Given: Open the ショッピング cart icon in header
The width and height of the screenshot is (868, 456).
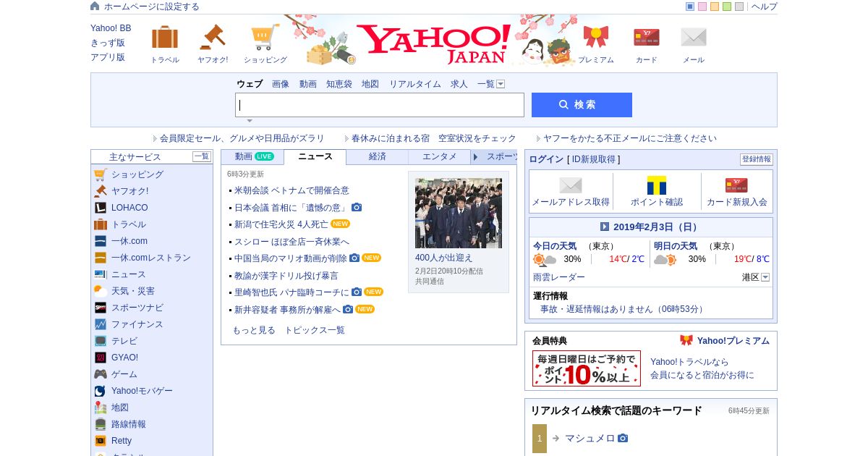Looking at the screenshot, I should [x=265, y=37].
